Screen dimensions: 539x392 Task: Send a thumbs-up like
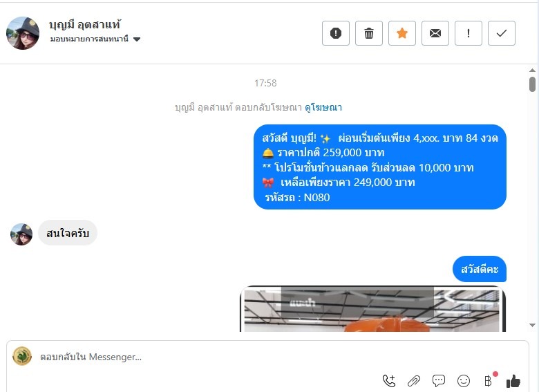pos(513,381)
